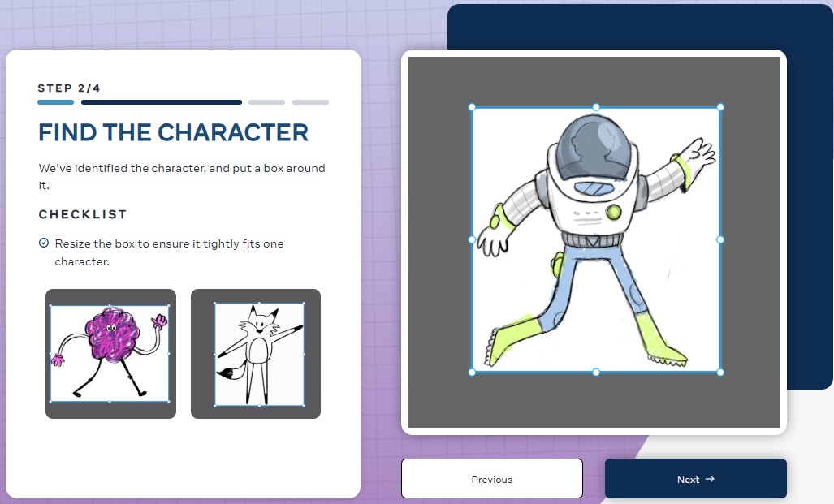Select the top-left corner handle of bounding box
Screen dimensions: 834x504
[x=472, y=107]
